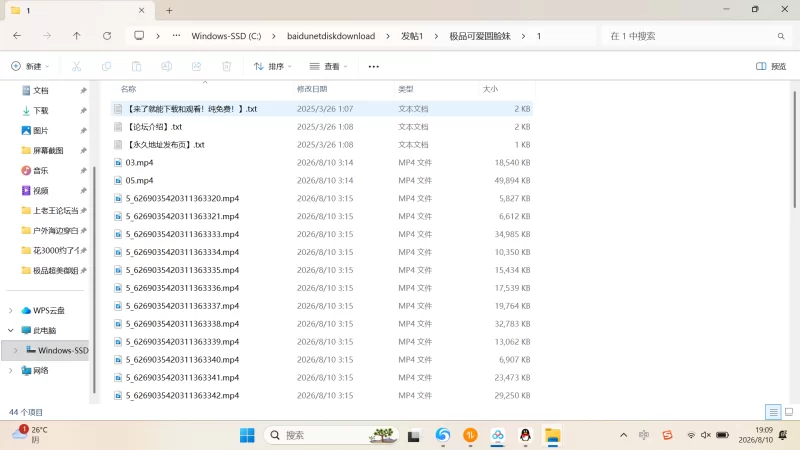Viewport: 800px width, 450px height.
Task: Close the folder tab named 1
Action: click(141, 10)
